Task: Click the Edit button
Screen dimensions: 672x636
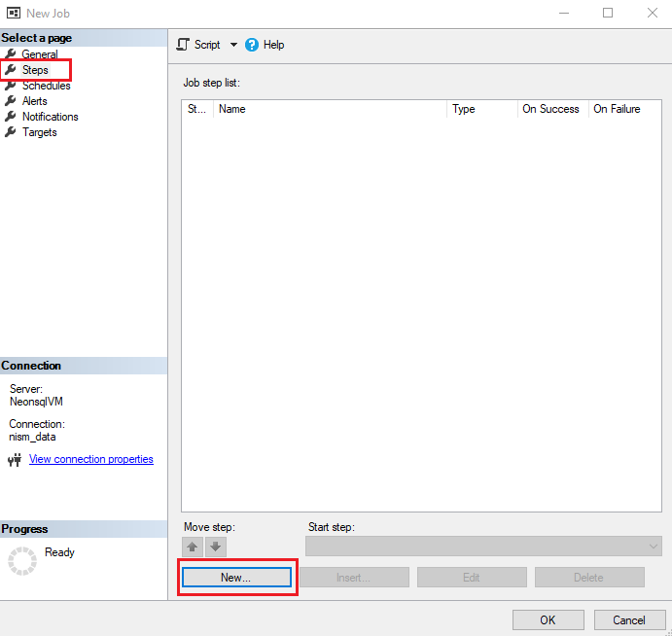Action: tap(472, 578)
